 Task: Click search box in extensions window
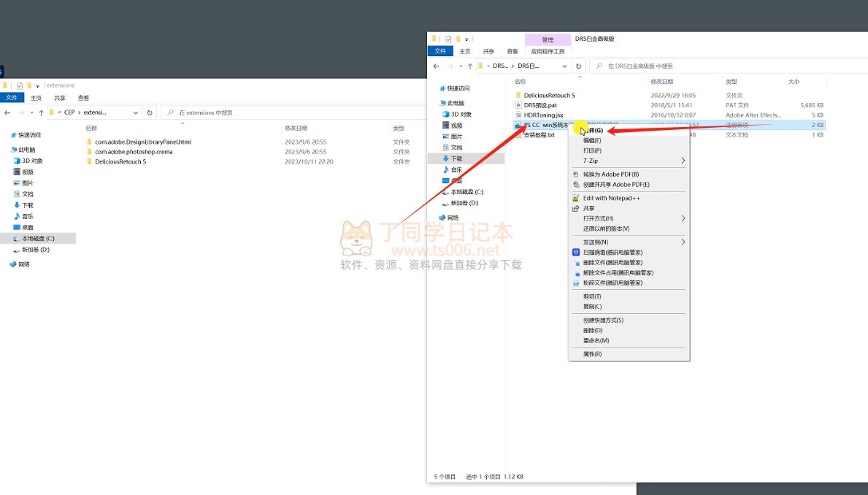[293, 112]
